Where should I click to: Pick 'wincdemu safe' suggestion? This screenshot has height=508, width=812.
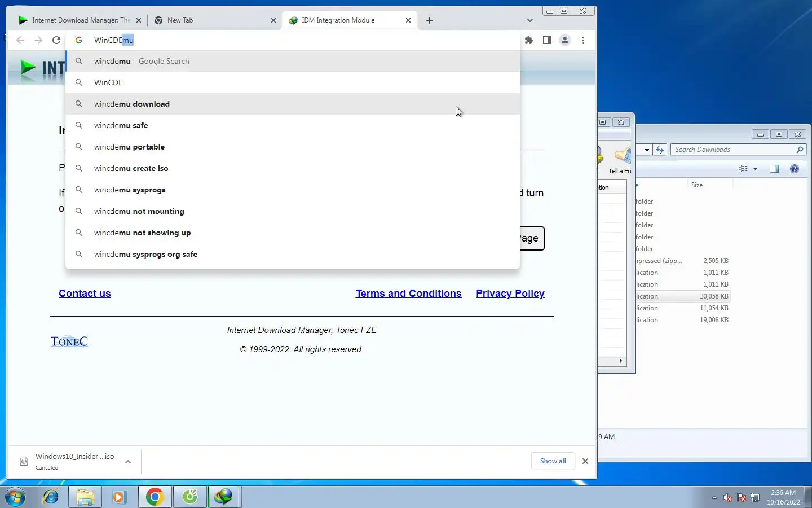pyautogui.click(x=293, y=125)
